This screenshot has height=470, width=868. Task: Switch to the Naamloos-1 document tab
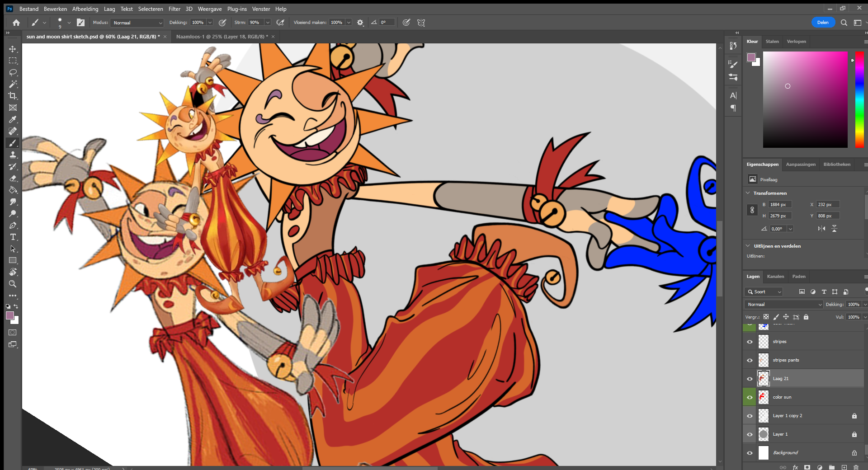pyautogui.click(x=222, y=37)
